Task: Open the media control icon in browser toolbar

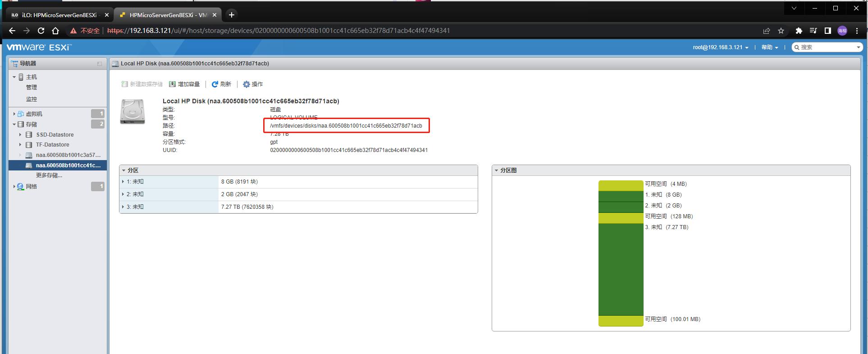Action: 813,31
